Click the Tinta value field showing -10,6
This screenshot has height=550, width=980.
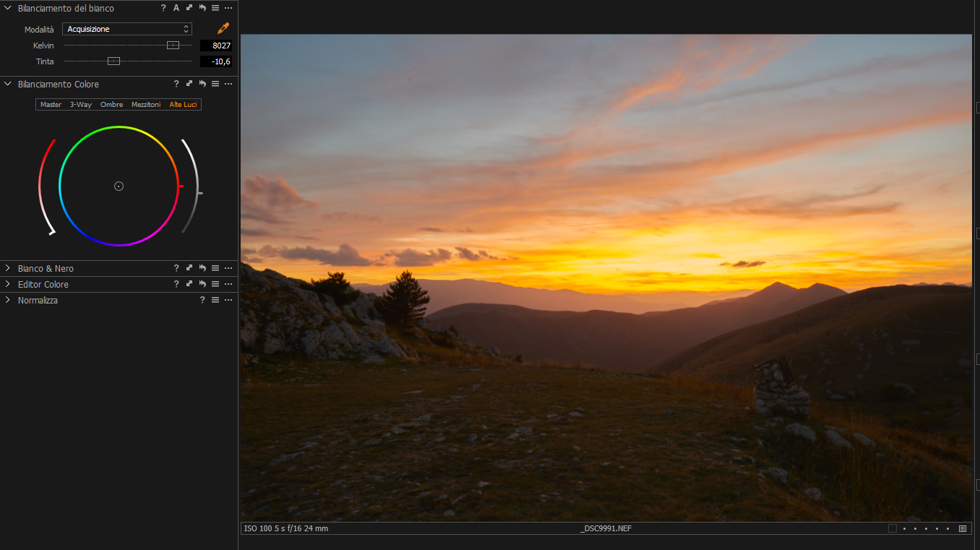tap(216, 61)
